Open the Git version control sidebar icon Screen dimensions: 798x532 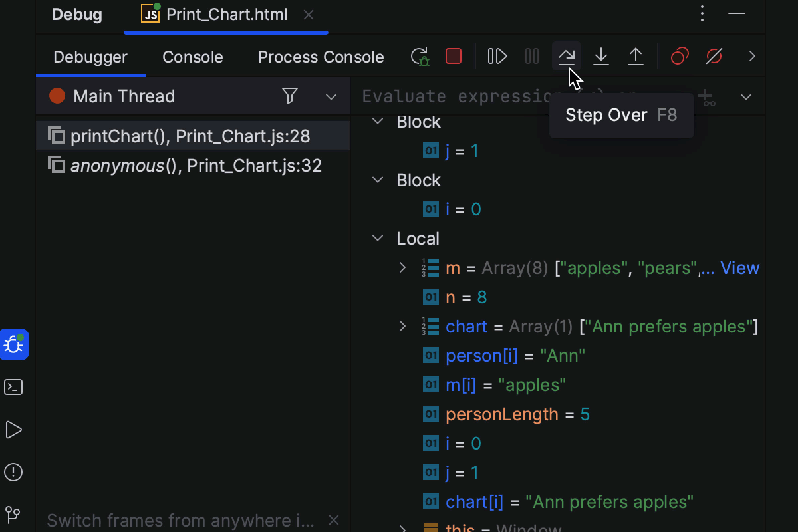click(x=13, y=514)
